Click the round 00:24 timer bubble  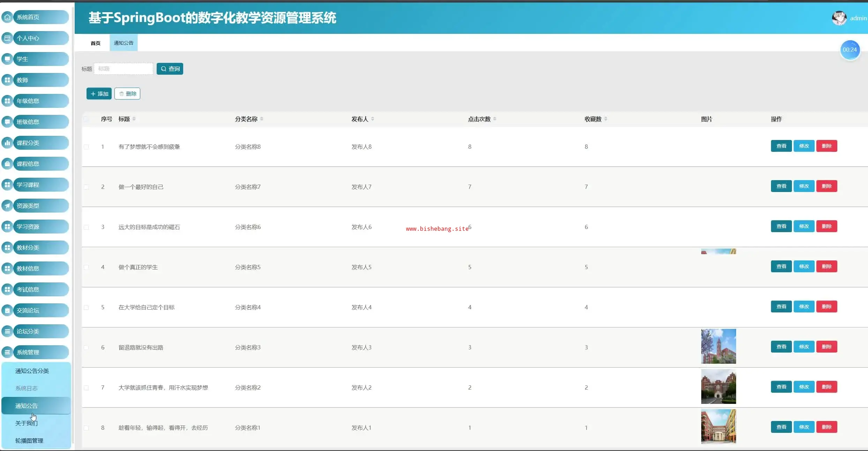pos(850,50)
